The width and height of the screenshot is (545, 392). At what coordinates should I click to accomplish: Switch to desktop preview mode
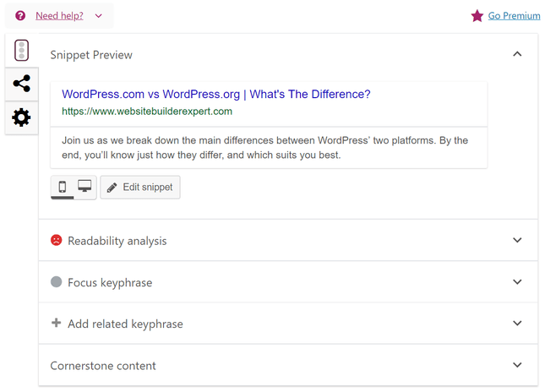coord(84,186)
